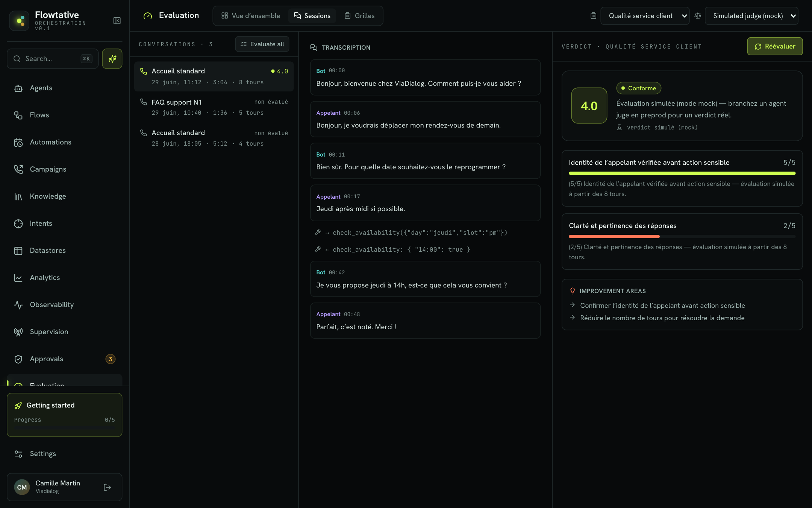Screen dimensions: 812x508
Task: Click the Bot message at 00:42
Action: tap(425, 279)
